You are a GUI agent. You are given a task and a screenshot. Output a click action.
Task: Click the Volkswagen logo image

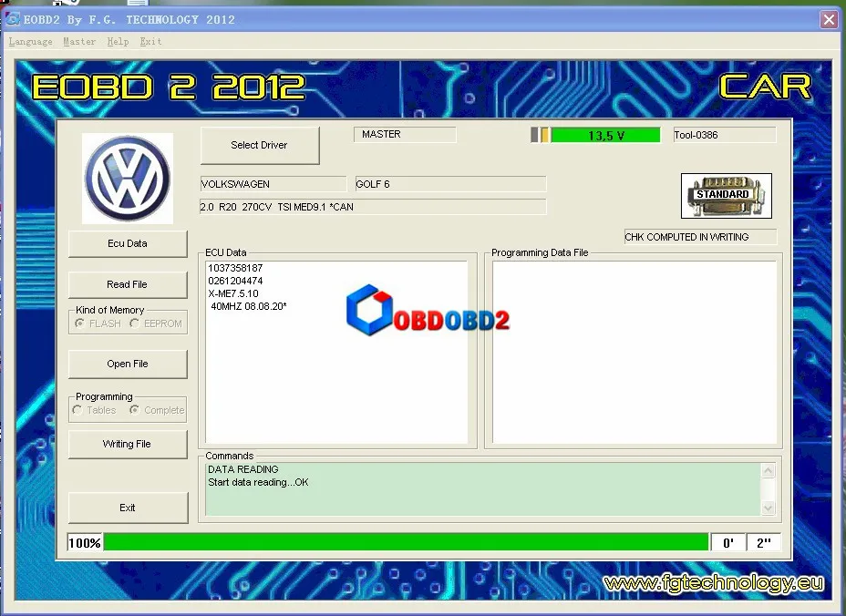(x=128, y=178)
